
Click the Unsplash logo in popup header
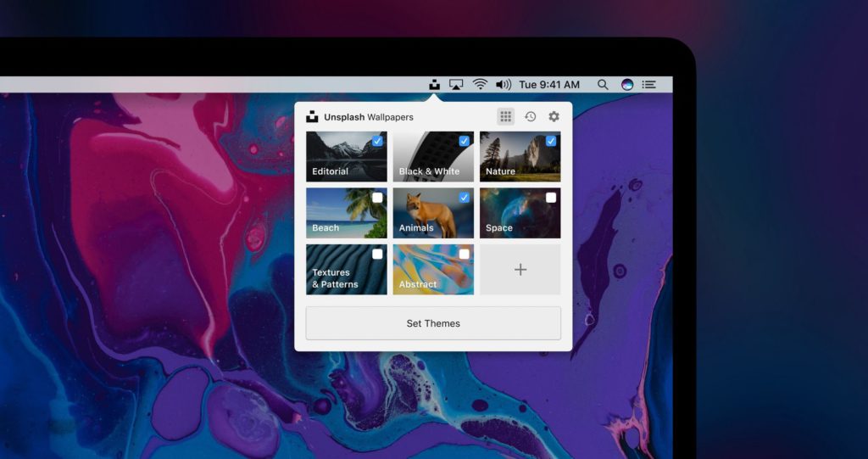pyautogui.click(x=312, y=117)
